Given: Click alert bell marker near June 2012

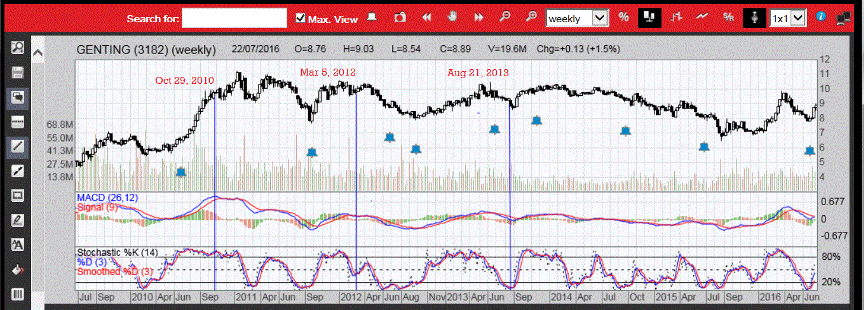Looking at the screenshot, I should pos(390,137).
